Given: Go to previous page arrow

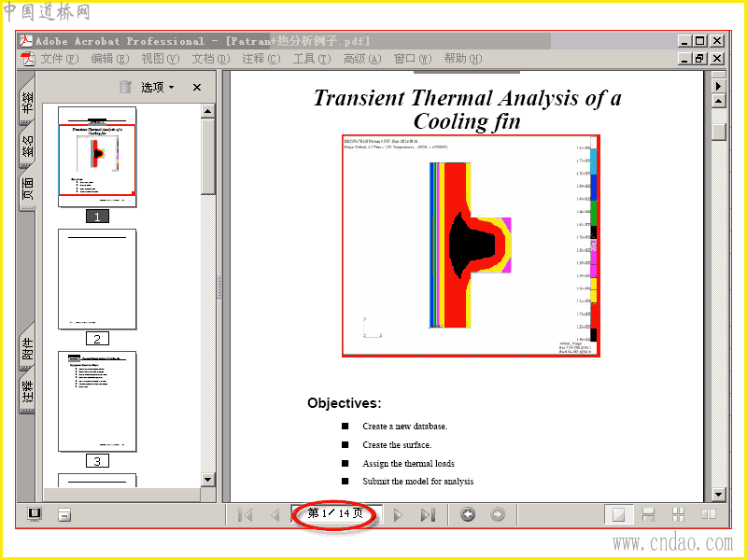Looking at the screenshot, I should coord(275,515).
